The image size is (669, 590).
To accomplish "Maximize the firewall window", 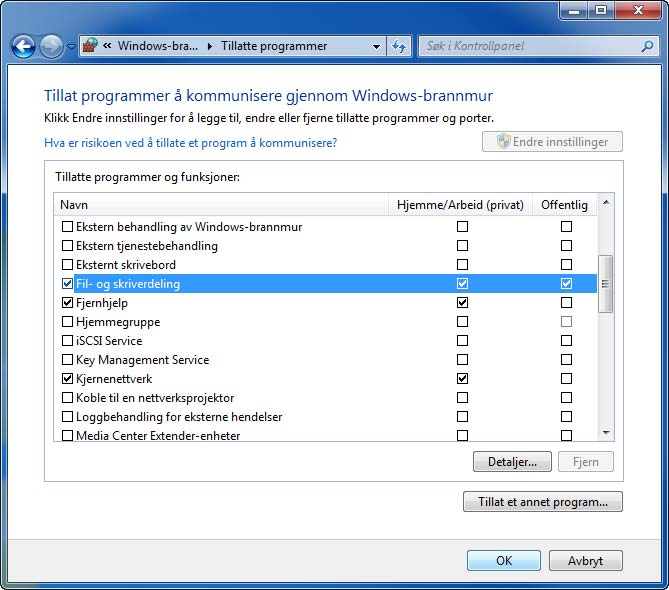I will tap(601, 10).
